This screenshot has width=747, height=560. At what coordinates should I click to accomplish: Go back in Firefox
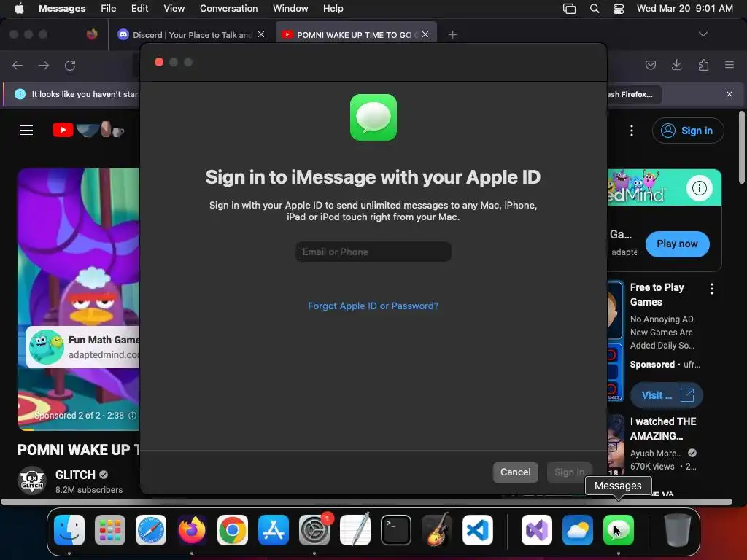click(18, 65)
